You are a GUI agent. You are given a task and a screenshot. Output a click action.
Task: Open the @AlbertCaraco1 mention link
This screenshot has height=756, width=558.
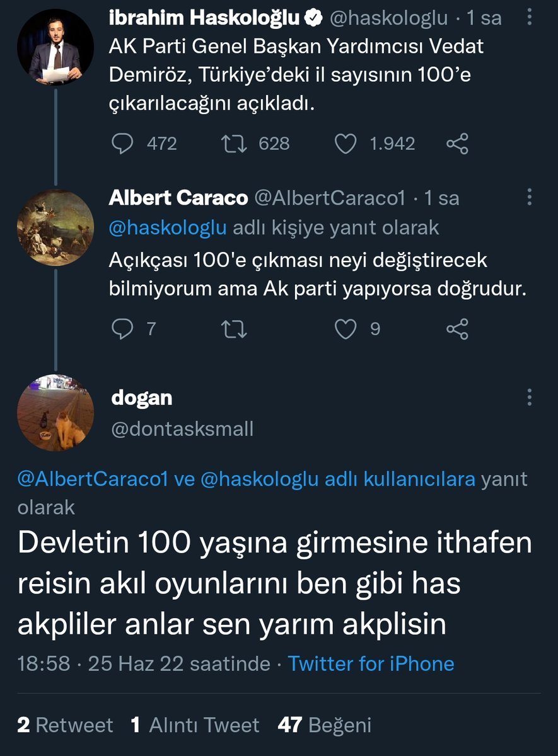[x=93, y=480]
